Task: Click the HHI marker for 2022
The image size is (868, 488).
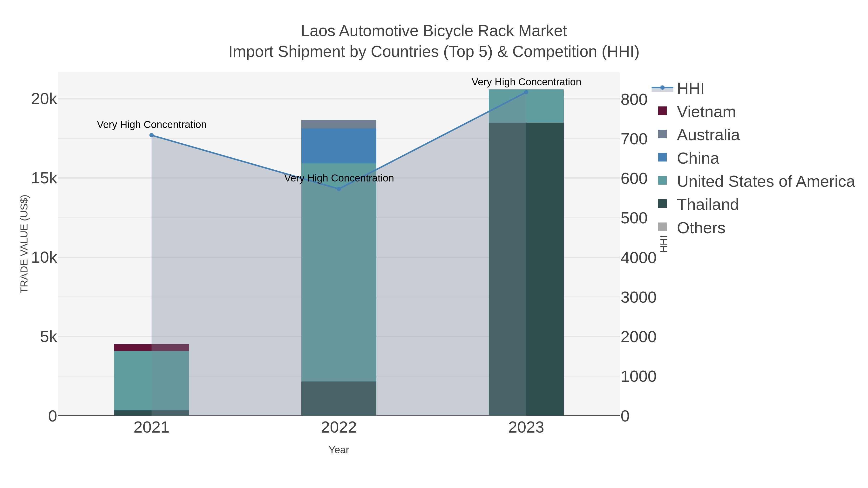Action: pos(339,189)
